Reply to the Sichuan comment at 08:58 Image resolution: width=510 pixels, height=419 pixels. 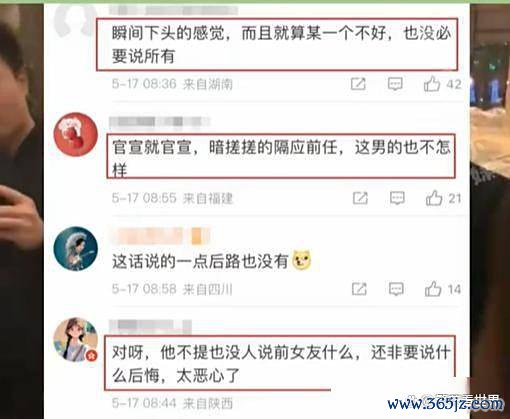pos(396,289)
